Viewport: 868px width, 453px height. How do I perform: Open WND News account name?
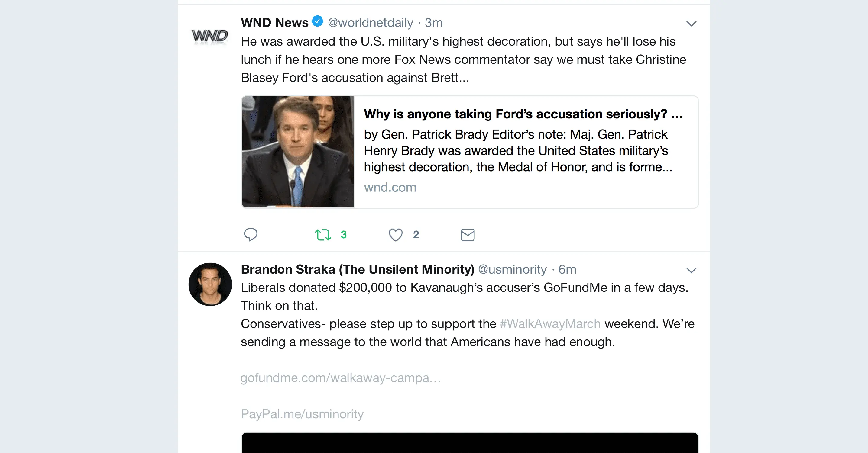click(x=274, y=23)
